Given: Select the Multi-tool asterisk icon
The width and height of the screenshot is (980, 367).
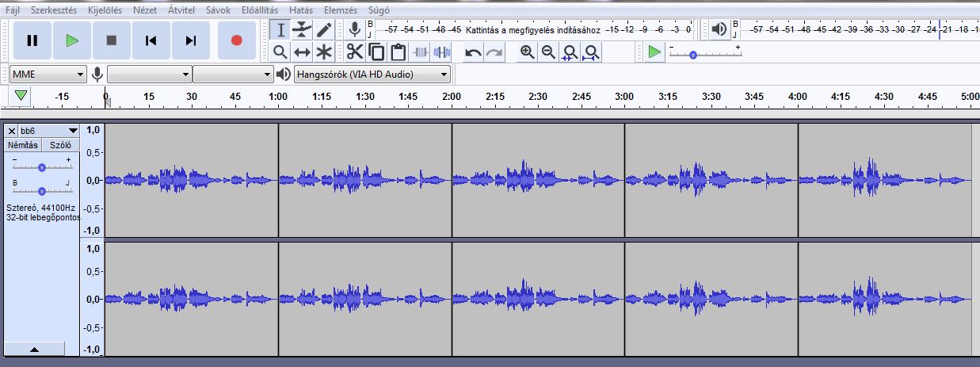Looking at the screenshot, I should [x=324, y=52].
